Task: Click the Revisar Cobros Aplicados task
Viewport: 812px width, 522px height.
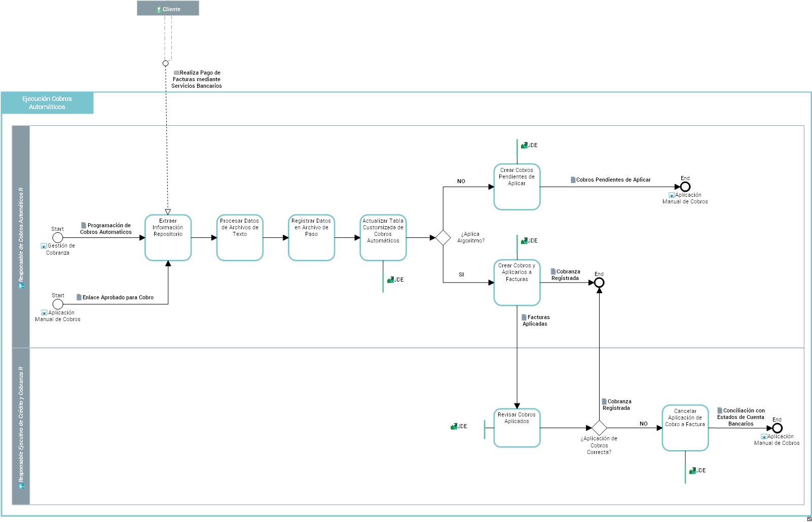Action: (517, 428)
